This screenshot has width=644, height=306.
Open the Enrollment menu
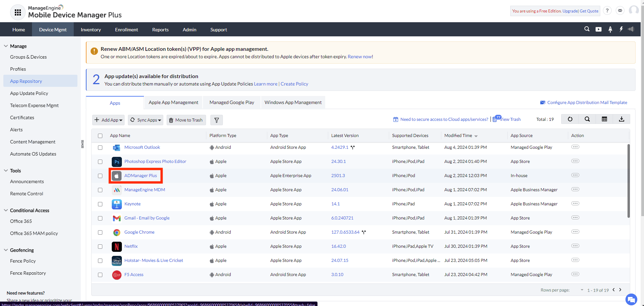pyautogui.click(x=126, y=29)
